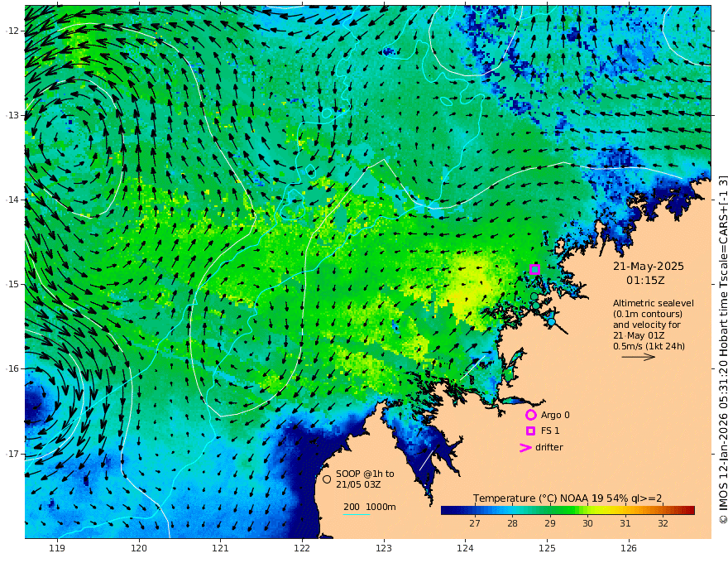
Task: Click the magenta FS square legend icon
Action: (530, 431)
